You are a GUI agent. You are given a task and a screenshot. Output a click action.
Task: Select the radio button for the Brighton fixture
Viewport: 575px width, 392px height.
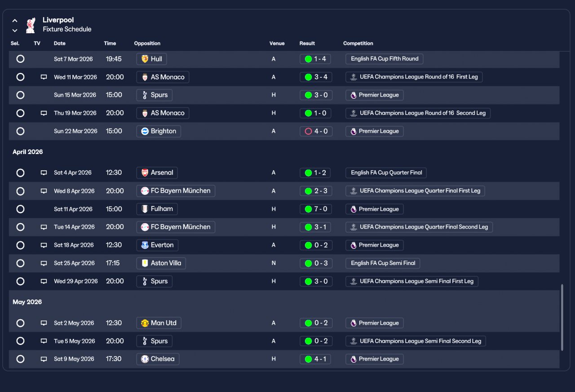tap(20, 131)
